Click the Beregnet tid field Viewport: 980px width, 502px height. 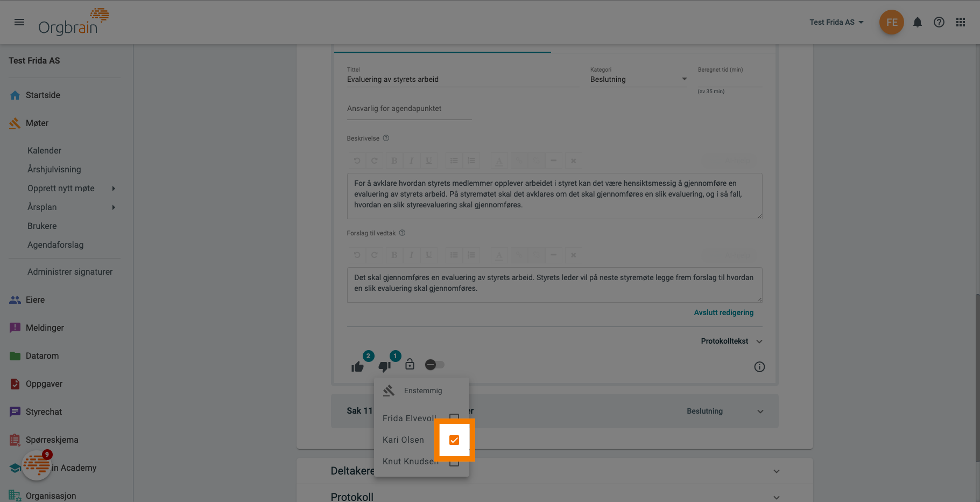pyautogui.click(x=730, y=80)
